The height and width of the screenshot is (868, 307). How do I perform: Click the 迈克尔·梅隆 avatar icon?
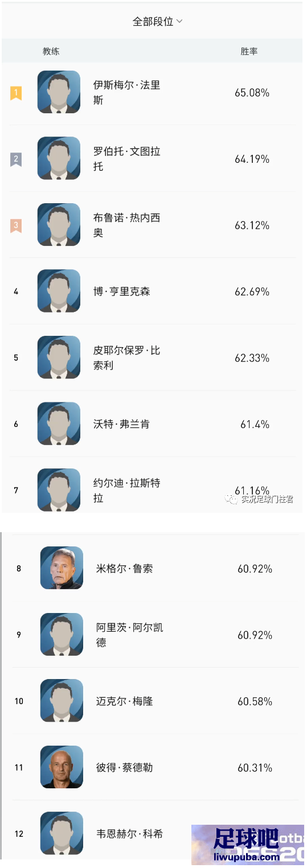pos(62,701)
